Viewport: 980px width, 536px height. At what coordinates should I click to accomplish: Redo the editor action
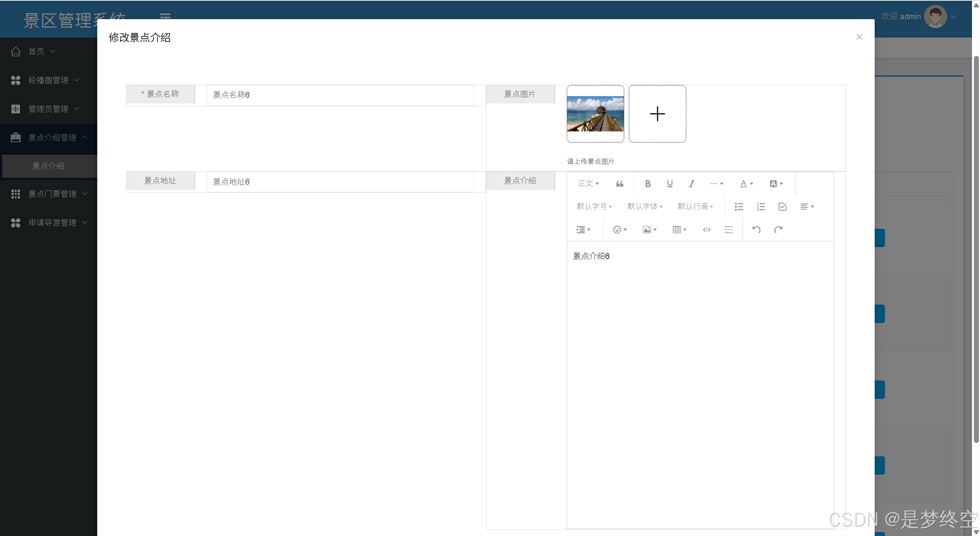[x=778, y=230]
